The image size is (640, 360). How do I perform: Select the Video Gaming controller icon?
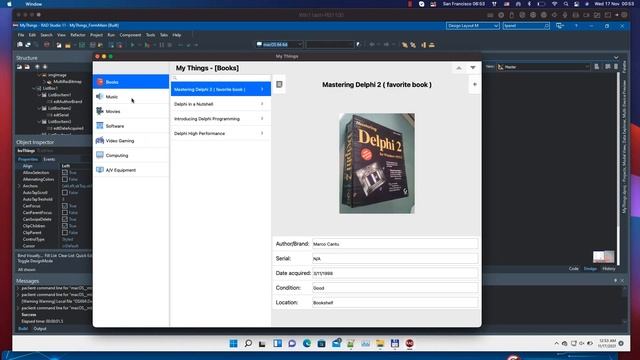pyautogui.click(x=100, y=140)
